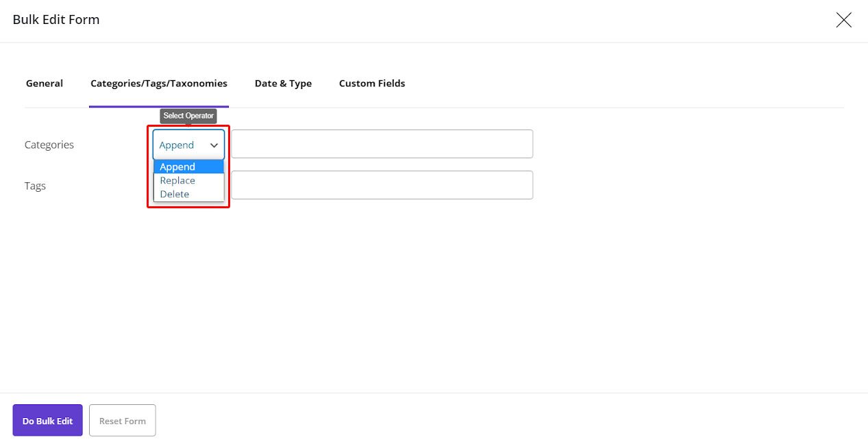Open the Date & Type tab
Image resolution: width=868 pixels, height=444 pixels.
pyautogui.click(x=283, y=84)
